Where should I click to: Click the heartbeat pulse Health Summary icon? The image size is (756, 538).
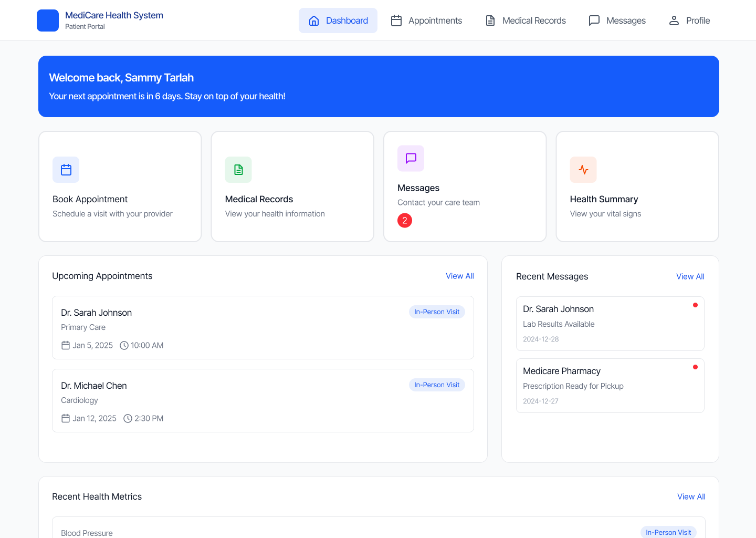(x=583, y=170)
